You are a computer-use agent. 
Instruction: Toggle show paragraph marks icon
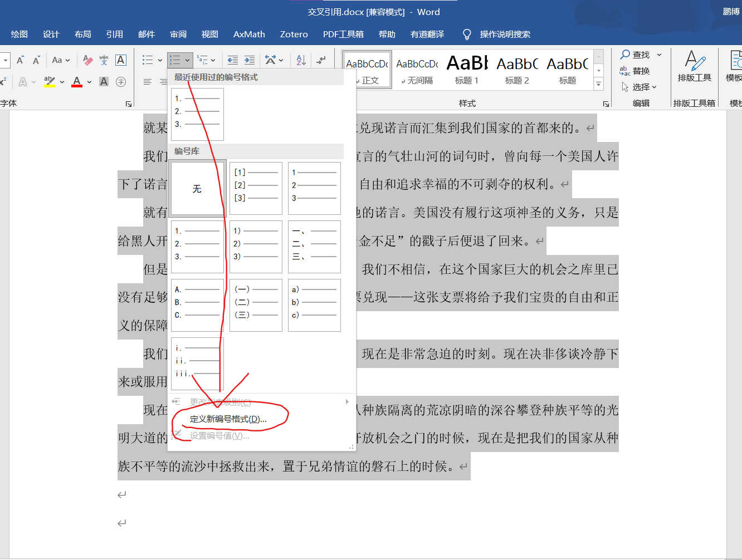(321, 60)
